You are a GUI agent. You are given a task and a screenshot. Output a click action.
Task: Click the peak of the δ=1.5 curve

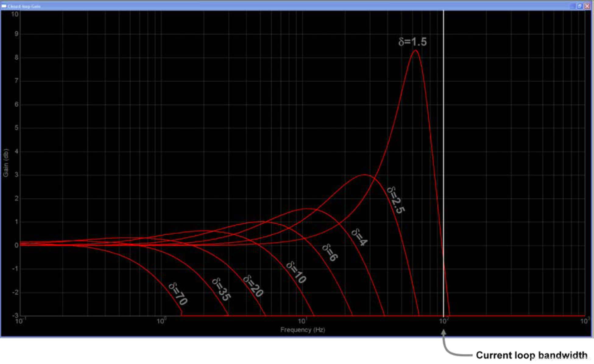click(x=415, y=51)
